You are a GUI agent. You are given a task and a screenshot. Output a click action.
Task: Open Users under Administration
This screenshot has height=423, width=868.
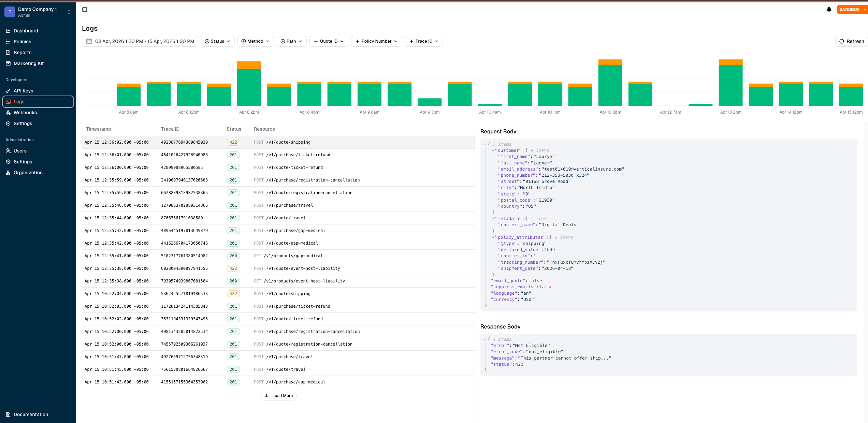point(20,151)
